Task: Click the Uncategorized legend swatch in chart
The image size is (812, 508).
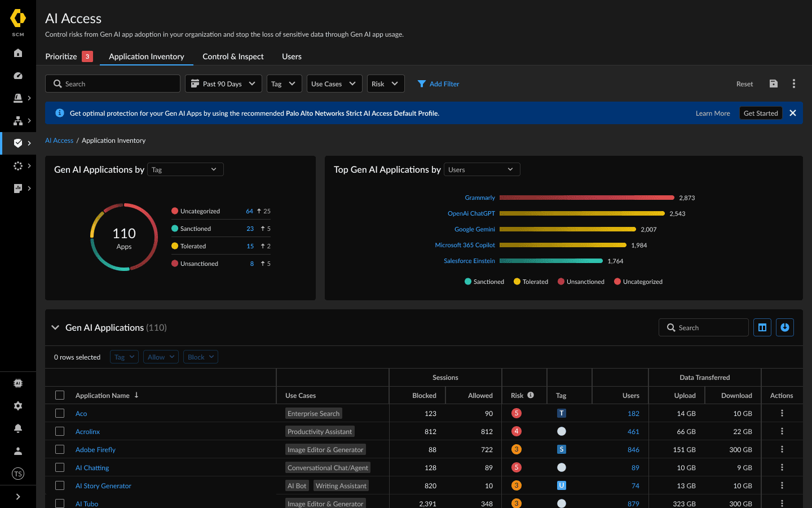Action: pyautogui.click(x=617, y=282)
